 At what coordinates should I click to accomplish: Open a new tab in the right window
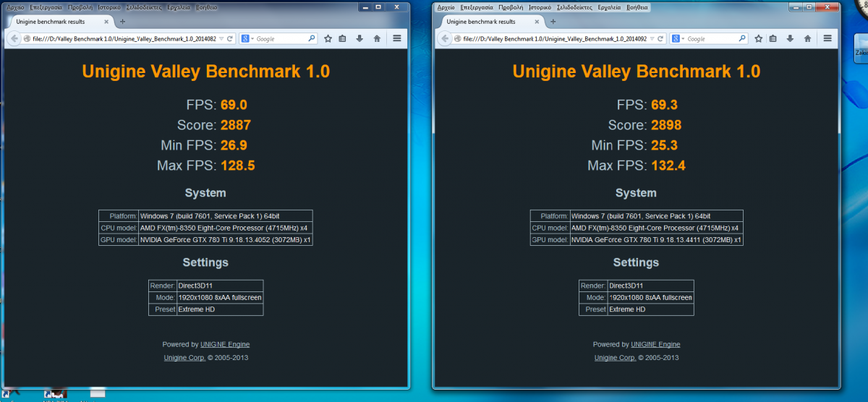pyautogui.click(x=553, y=22)
